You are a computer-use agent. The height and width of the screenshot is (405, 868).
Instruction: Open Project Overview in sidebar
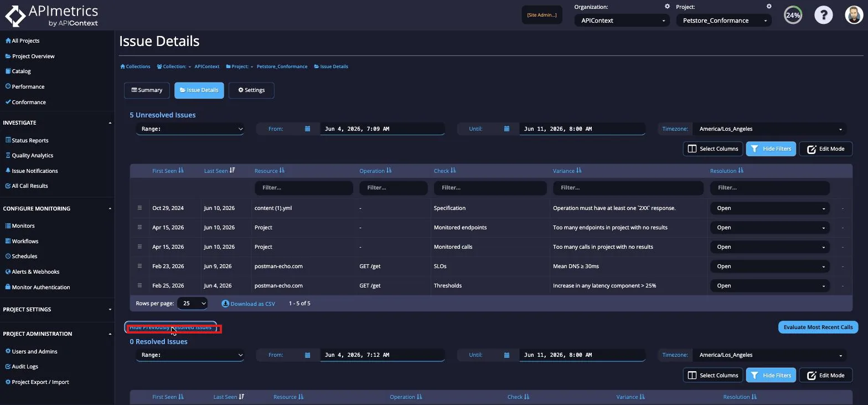coord(30,56)
